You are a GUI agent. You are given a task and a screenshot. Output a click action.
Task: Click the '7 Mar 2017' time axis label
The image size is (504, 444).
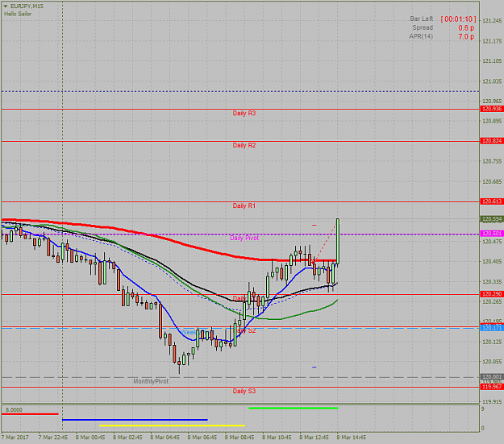pos(15,438)
